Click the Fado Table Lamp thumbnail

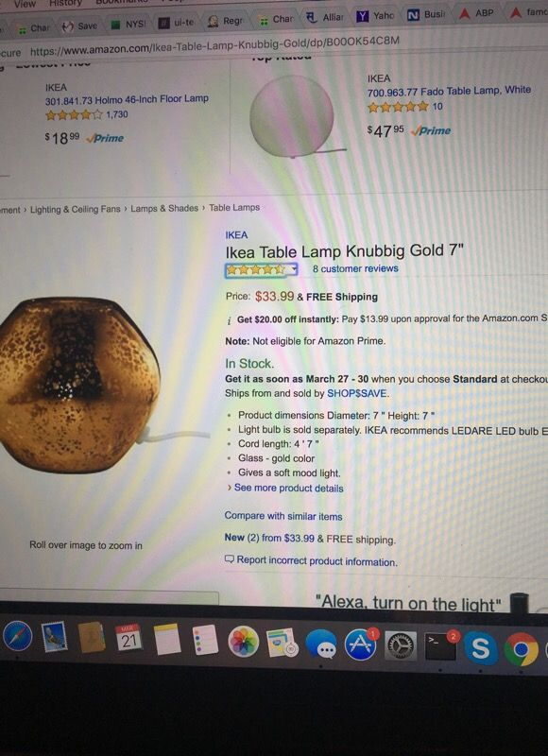(x=293, y=117)
